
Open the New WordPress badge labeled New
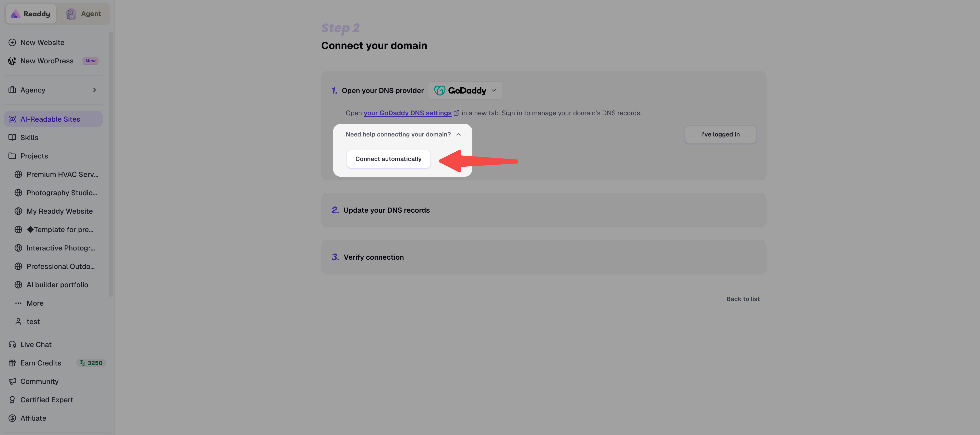(91, 61)
